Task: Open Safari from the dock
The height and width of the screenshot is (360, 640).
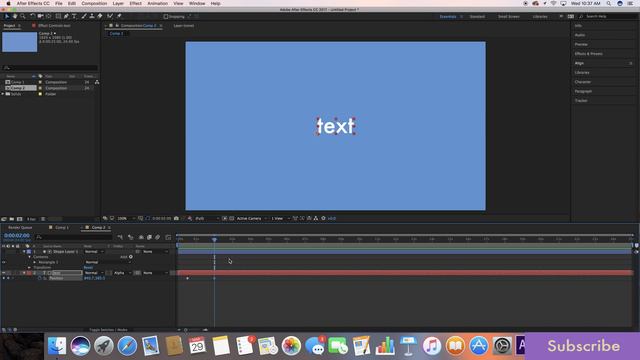Action: [127, 346]
